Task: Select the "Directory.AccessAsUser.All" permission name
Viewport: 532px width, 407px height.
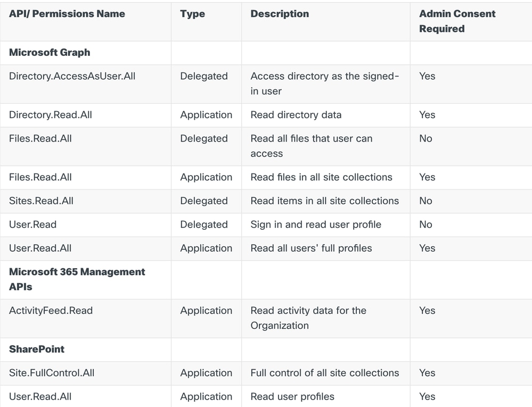Action: [x=72, y=76]
